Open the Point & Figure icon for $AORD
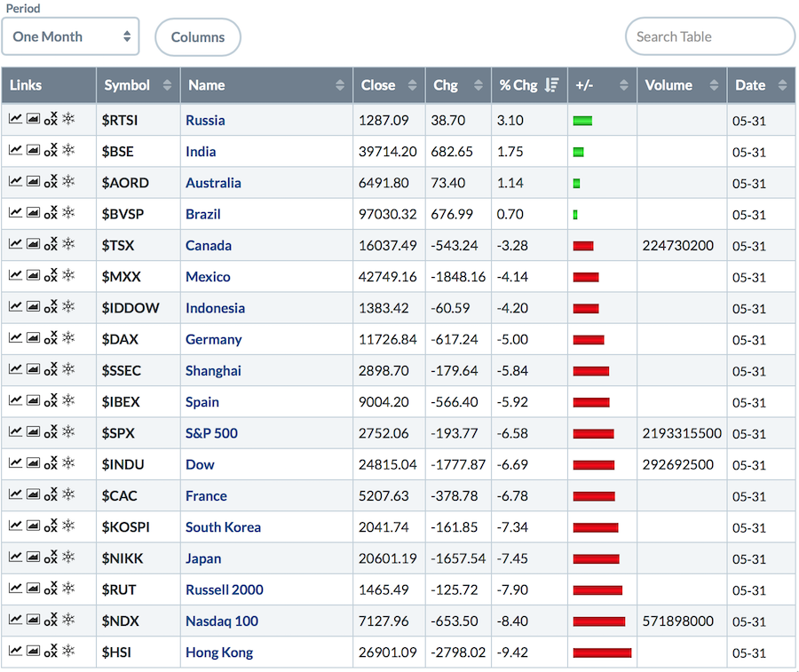Image resolution: width=799 pixels, height=672 pixels. [51, 182]
